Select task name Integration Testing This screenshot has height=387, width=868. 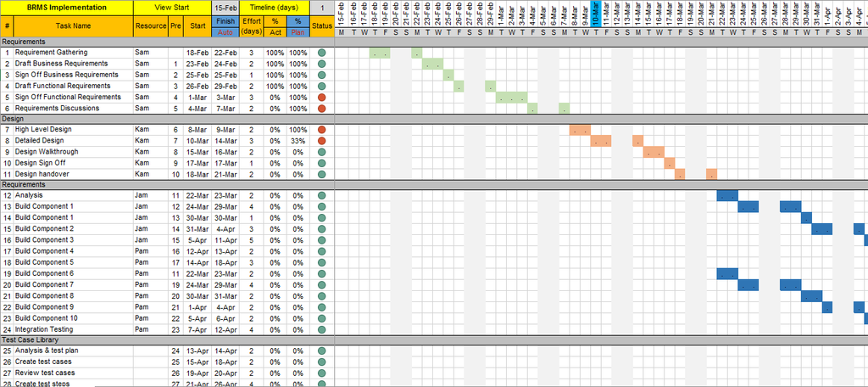click(42, 329)
